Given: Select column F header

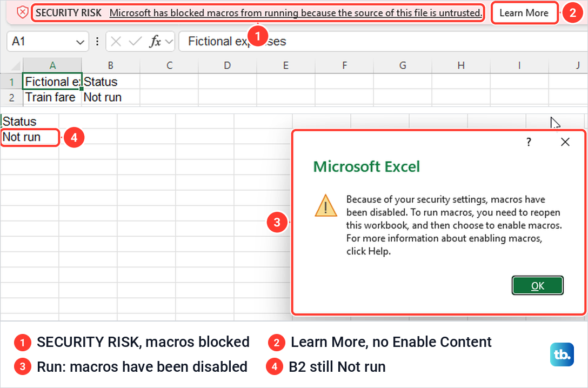Looking at the screenshot, I should (x=344, y=65).
